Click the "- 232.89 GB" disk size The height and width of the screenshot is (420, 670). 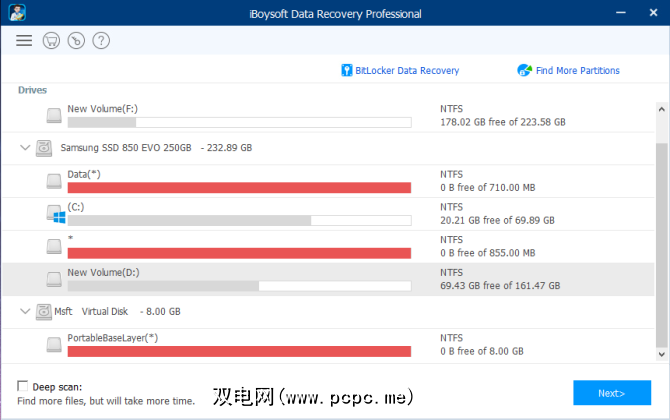(x=226, y=148)
